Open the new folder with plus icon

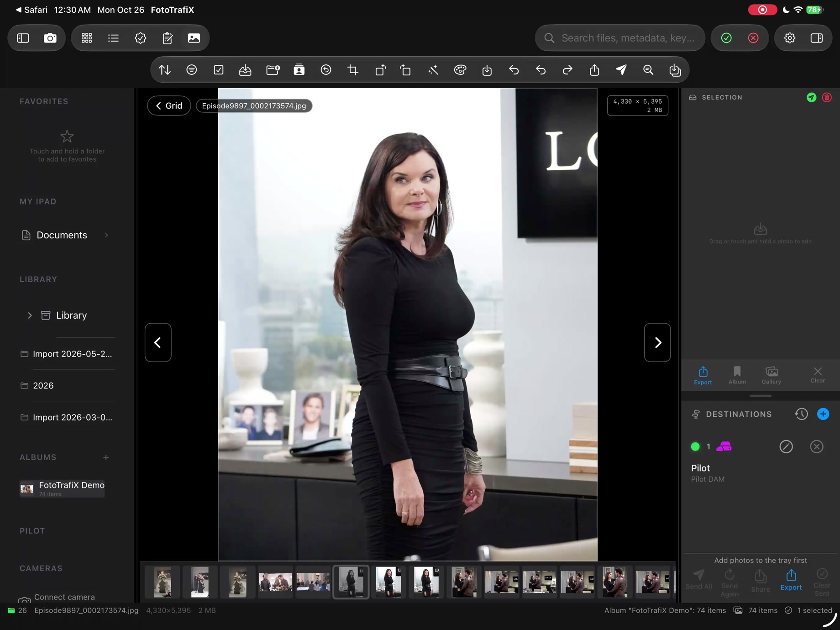pyautogui.click(x=273, y=70)
